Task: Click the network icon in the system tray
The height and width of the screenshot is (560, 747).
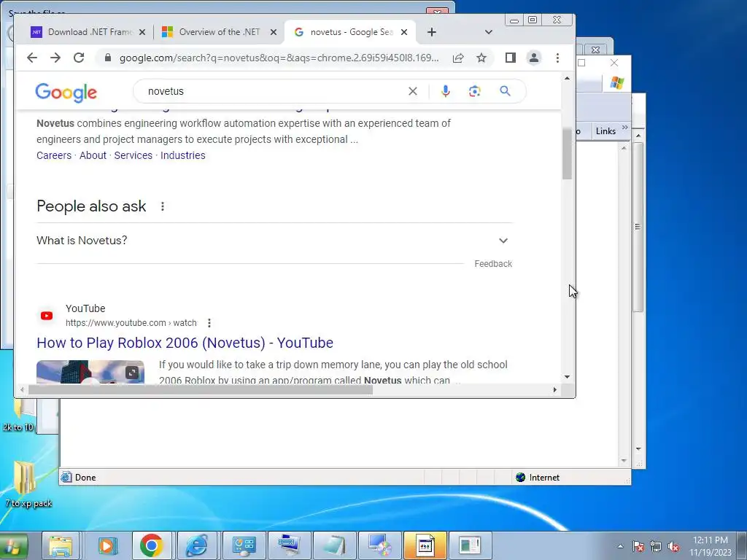Action: (656, 546)
